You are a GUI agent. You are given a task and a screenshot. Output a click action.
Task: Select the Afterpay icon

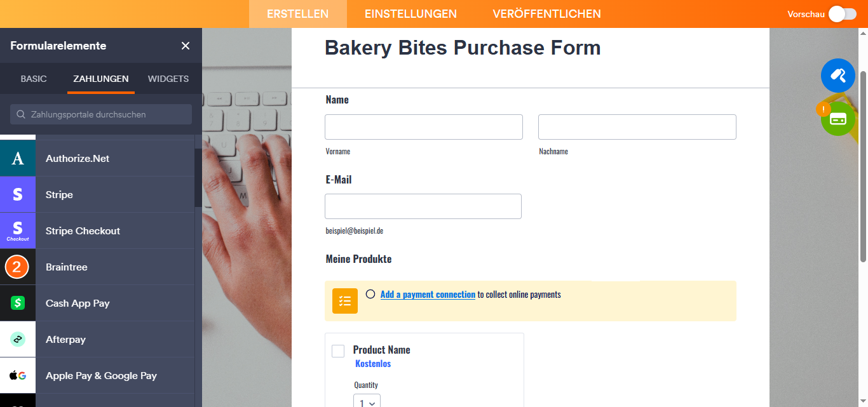[x=18, y=340]
